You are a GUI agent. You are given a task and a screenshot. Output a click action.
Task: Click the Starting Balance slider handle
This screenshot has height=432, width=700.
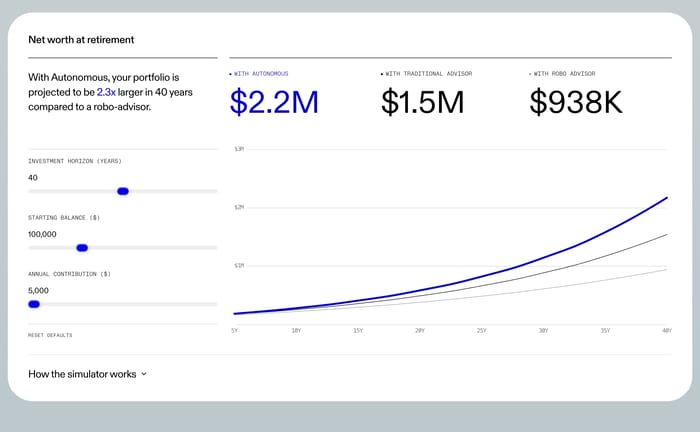[x=82, y=248]
